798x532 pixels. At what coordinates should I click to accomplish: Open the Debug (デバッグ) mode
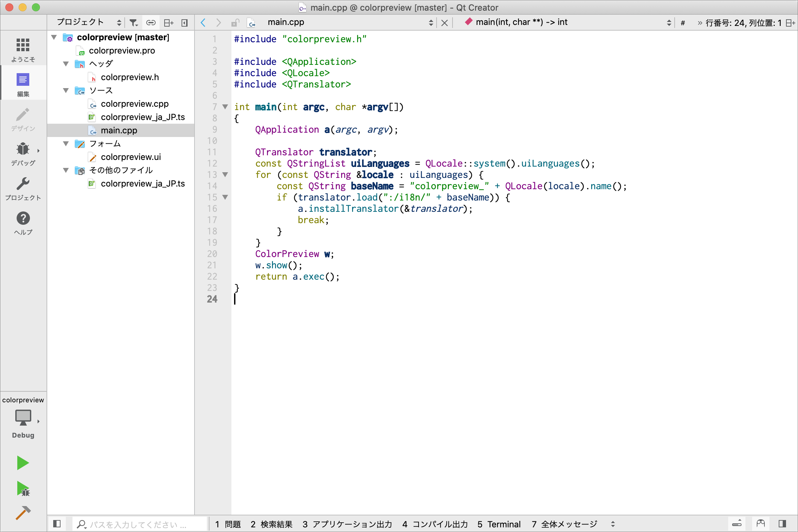pos(23,153)
